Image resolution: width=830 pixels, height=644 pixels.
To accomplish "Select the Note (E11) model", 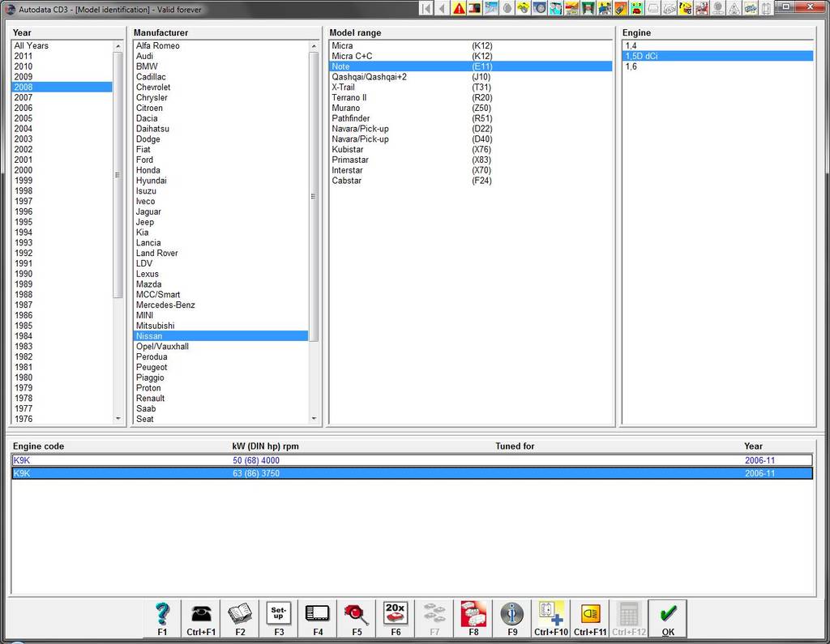I will click(471, 66).
